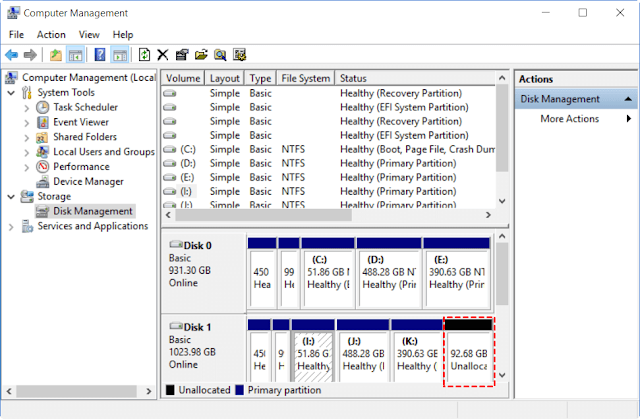Click the Explore magnifier toolbar icon

220,55
